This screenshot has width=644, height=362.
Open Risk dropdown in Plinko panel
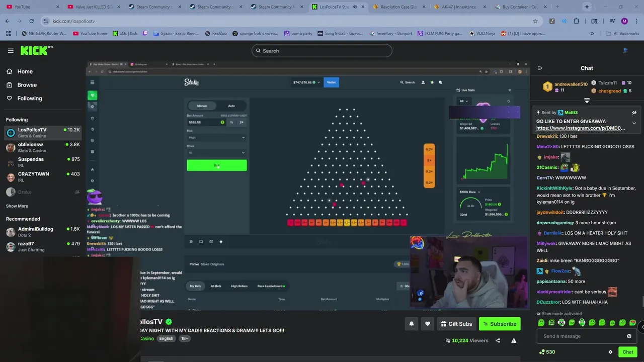(x=216, y=137)
